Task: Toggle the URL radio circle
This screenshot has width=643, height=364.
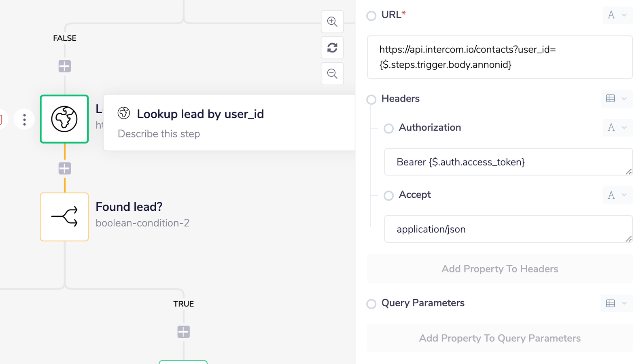Action: tap(371, 16)
